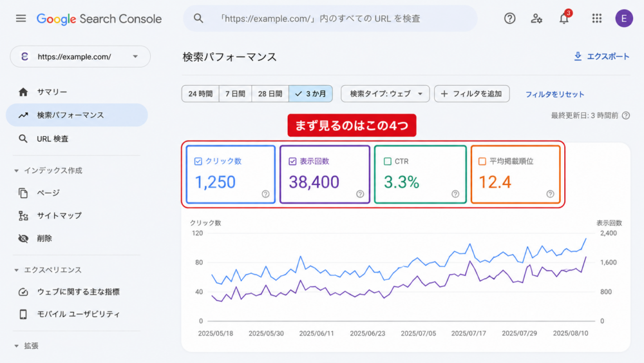This screenshot has width=644, height=363.
Task: Open the notifications bell
Action: pyautogui.click(x=564, y=19)
